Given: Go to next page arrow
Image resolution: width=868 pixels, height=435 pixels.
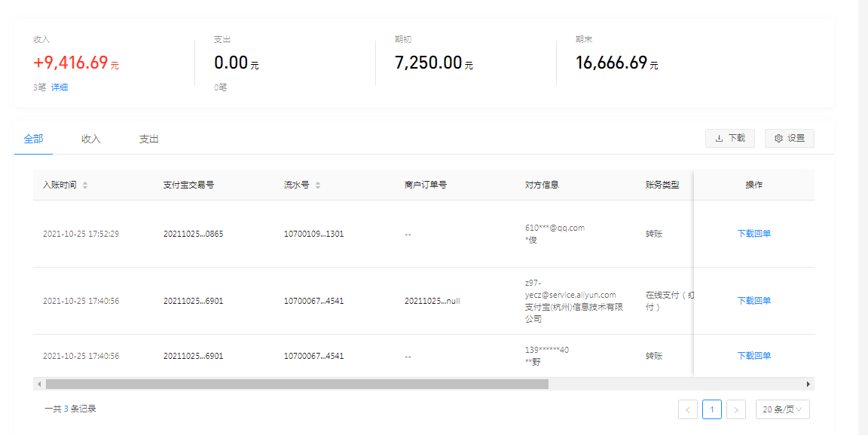Looking at the screenshot, I should [x=736, y=409].
